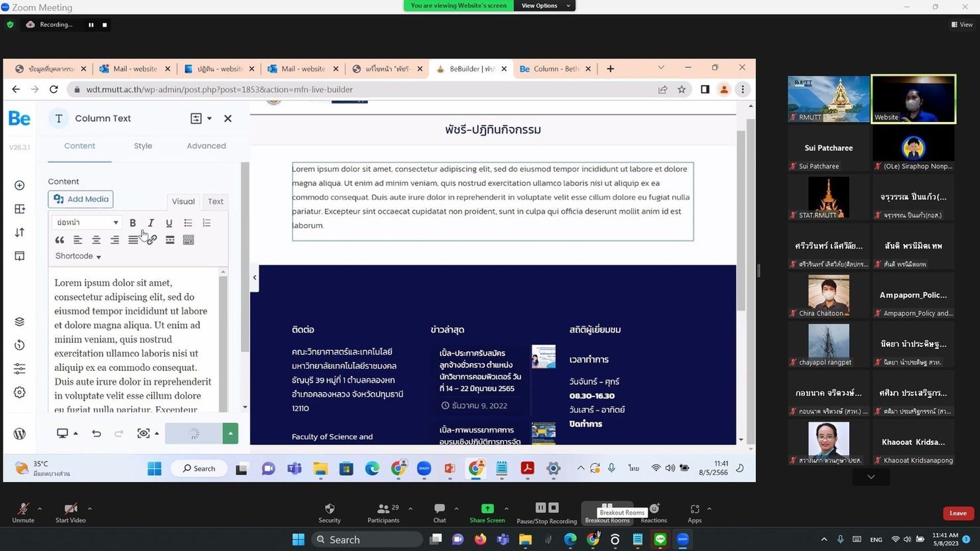980x551 pixels.
Task: Open the layers navigator icon in sidebar
Action: pos(19,322)
